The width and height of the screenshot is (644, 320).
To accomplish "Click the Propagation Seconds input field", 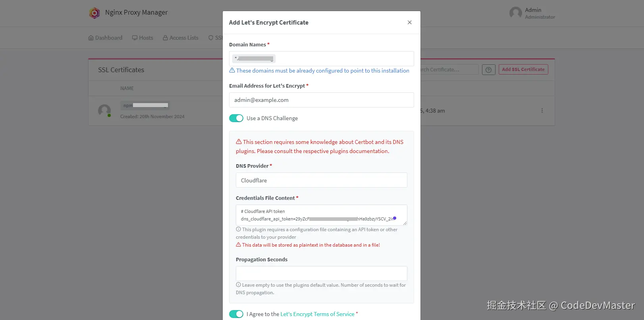I will [322, 274].
